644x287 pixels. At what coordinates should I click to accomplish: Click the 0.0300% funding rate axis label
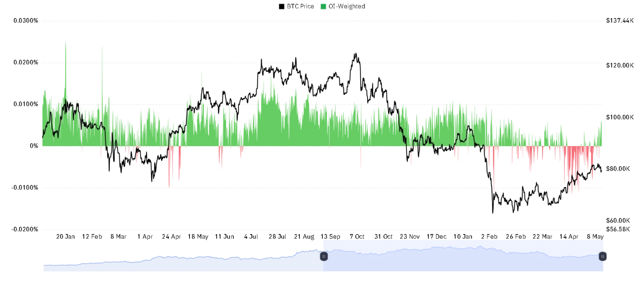(x=26, y=21)
